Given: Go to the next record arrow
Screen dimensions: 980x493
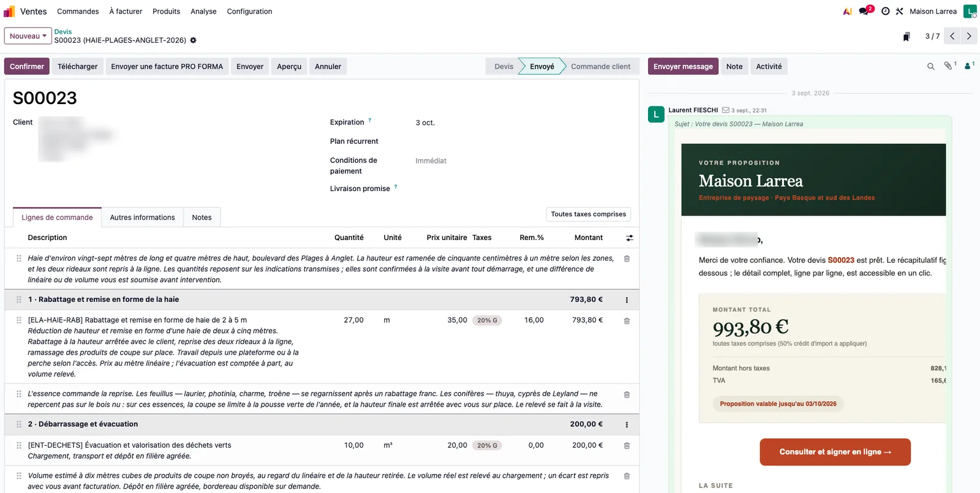Looking at the screenshot, I should point(969,36).
